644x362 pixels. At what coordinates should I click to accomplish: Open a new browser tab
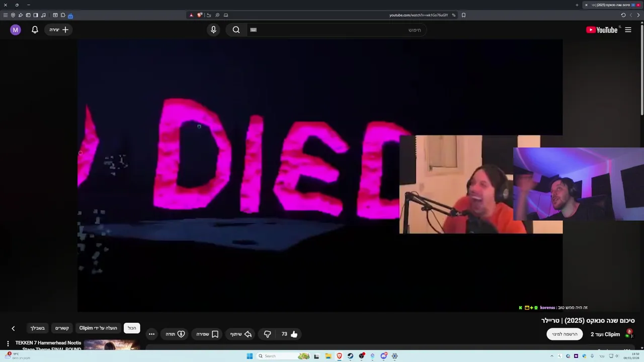click(x=577, y=5)
